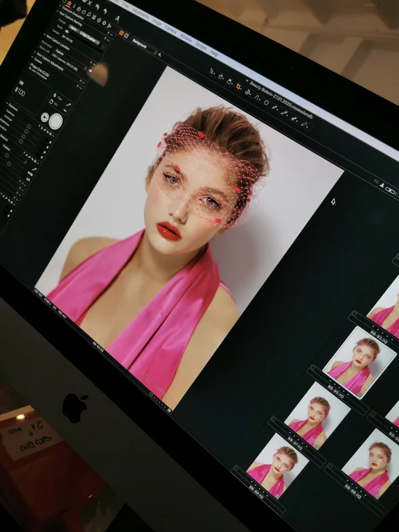Select the BB-99.IIQ thumbnail

[278, 465]
